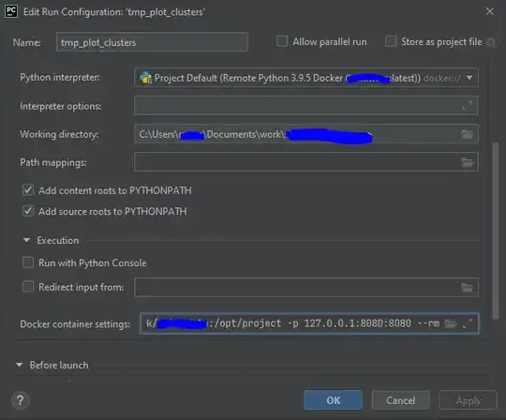Collapse the Before launch section
The image size is (506, 420).
click(20, 365)
